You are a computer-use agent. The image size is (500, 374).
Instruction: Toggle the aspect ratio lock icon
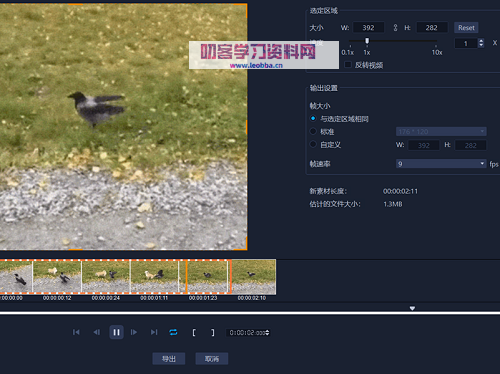[x=395, y=28]
